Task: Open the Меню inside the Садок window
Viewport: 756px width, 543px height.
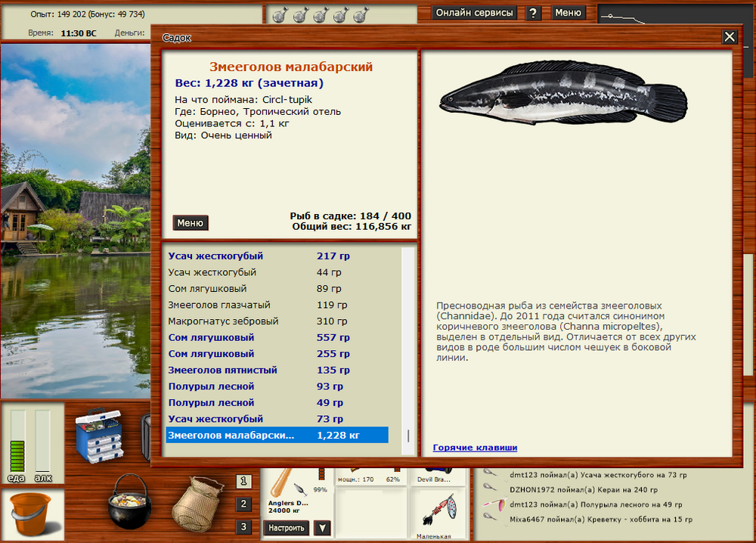Action: [x=190, y=222]
